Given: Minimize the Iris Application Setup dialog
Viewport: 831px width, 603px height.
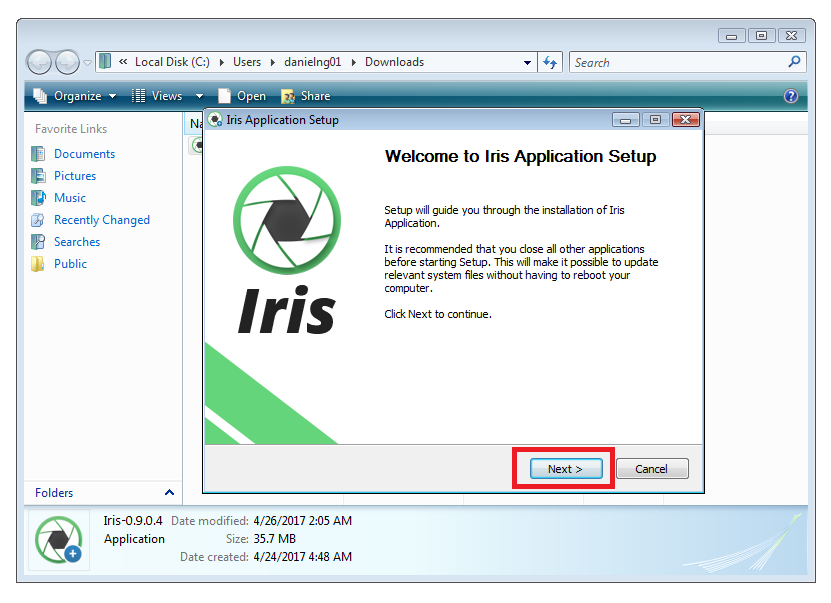Looking at the screenshot, I should (x=625, y=120).
